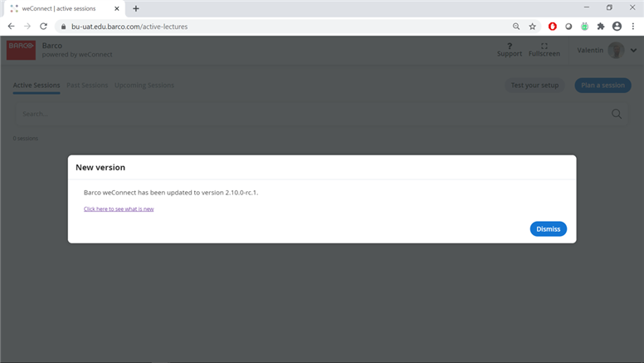This screenshot has height=363, width=644.
Task: Click Valentin's profile picture
Action: pos(616,50)
